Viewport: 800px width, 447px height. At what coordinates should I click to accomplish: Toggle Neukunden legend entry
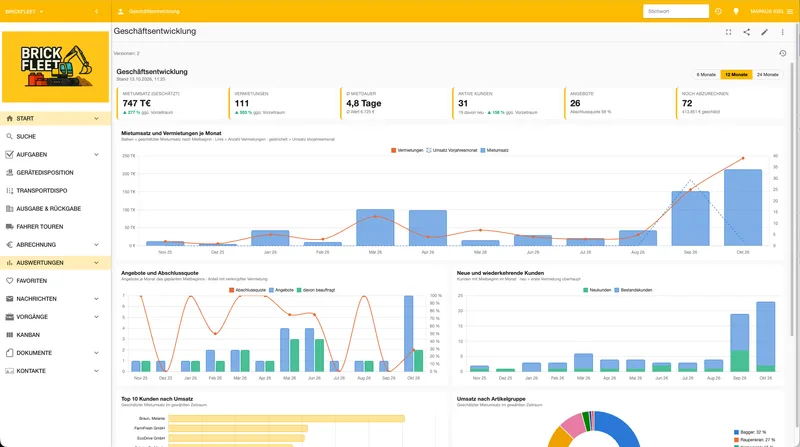[x=597, y=290]
